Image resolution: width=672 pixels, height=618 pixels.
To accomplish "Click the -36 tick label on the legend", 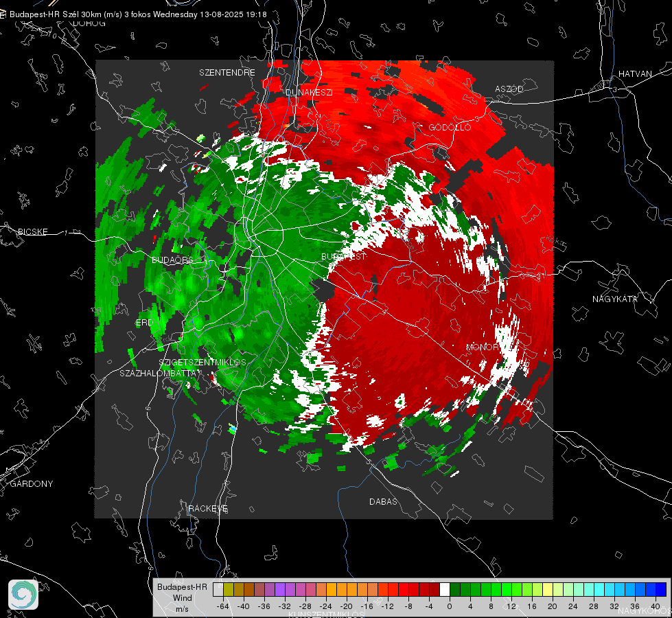I will click(x=264, y=606).
